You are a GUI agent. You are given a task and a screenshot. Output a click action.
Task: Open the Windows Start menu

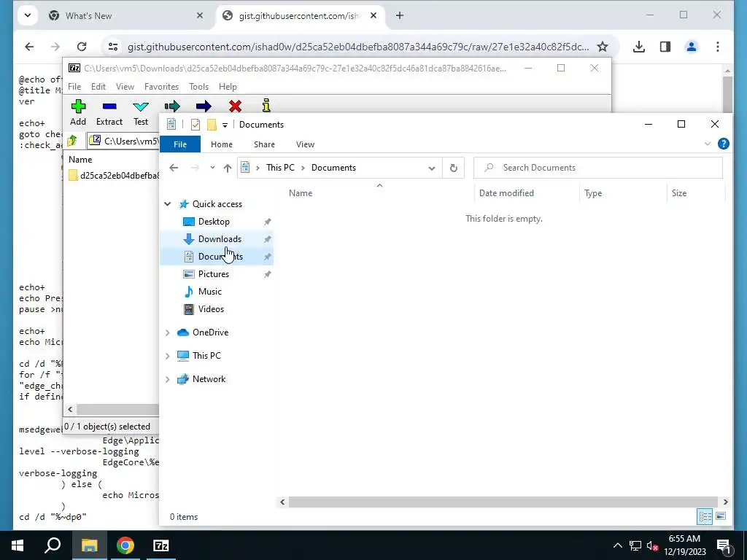(18, 545)
